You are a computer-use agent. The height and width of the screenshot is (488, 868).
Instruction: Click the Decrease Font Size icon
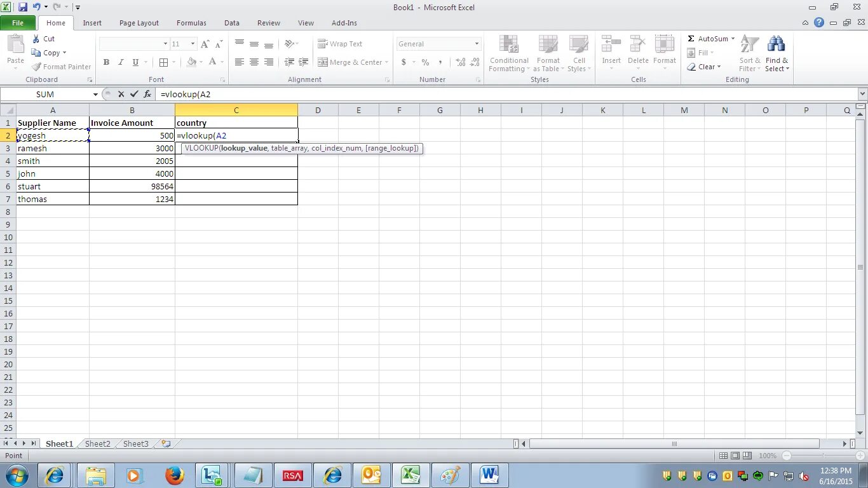(219, 44)
